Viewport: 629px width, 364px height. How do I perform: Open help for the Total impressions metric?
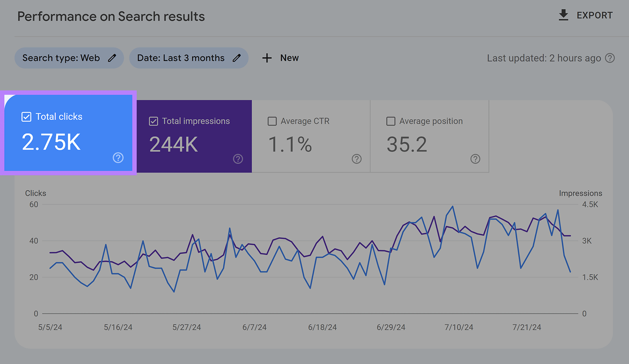point(238,159)
